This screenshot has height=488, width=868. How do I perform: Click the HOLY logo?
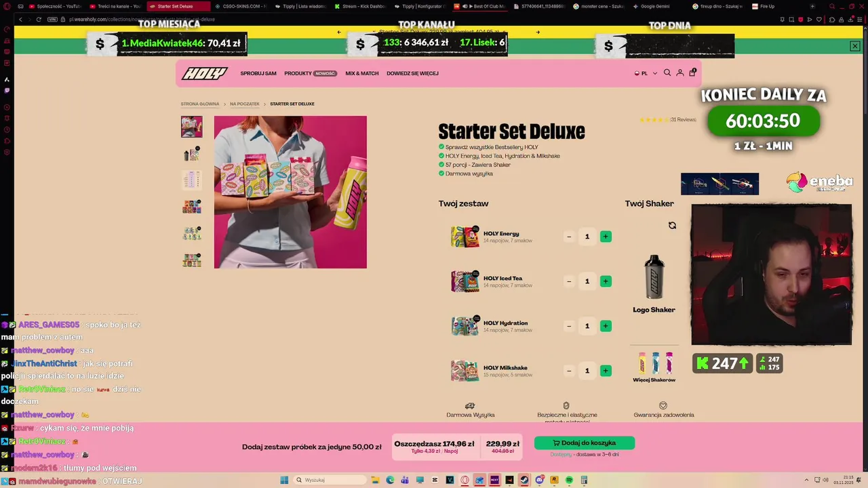204,73
